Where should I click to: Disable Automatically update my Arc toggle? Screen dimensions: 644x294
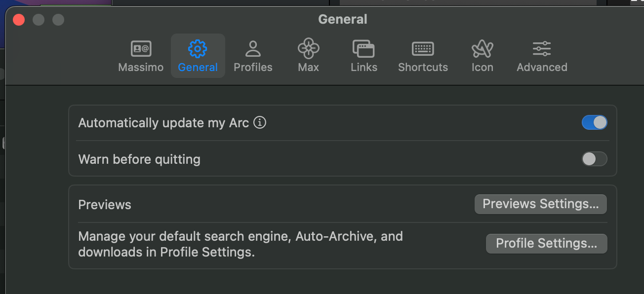[x=594, y=122]
